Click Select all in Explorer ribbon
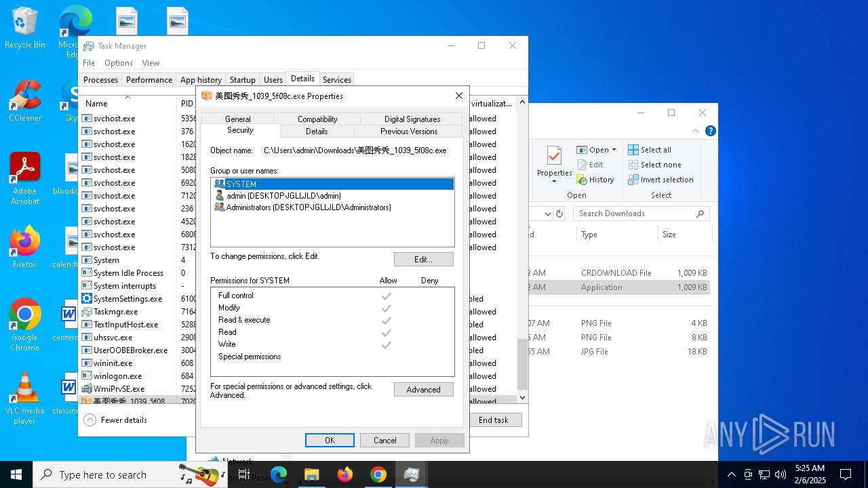Screen dimensions: 868x488 pyautogui.click(x=650, y=150)
